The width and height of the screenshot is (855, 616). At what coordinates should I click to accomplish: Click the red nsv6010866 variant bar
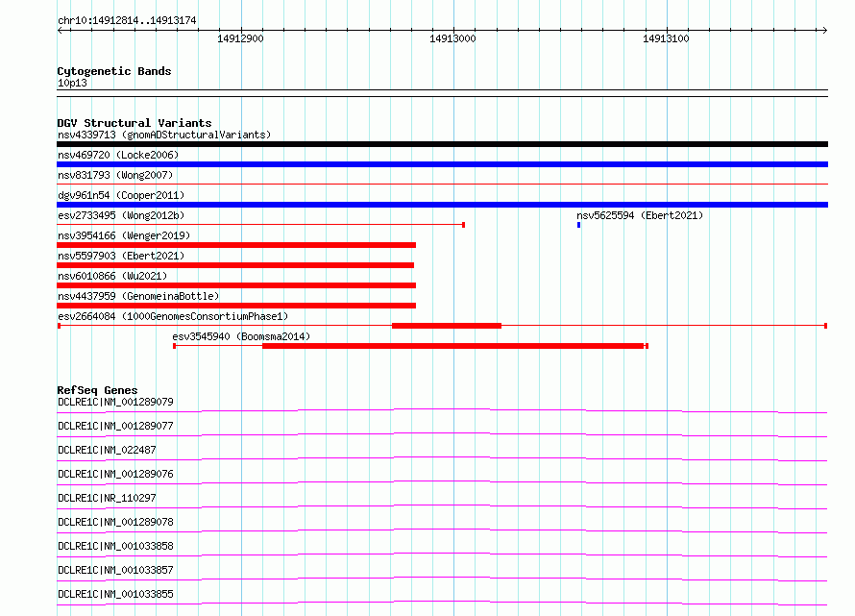[236, 285]
